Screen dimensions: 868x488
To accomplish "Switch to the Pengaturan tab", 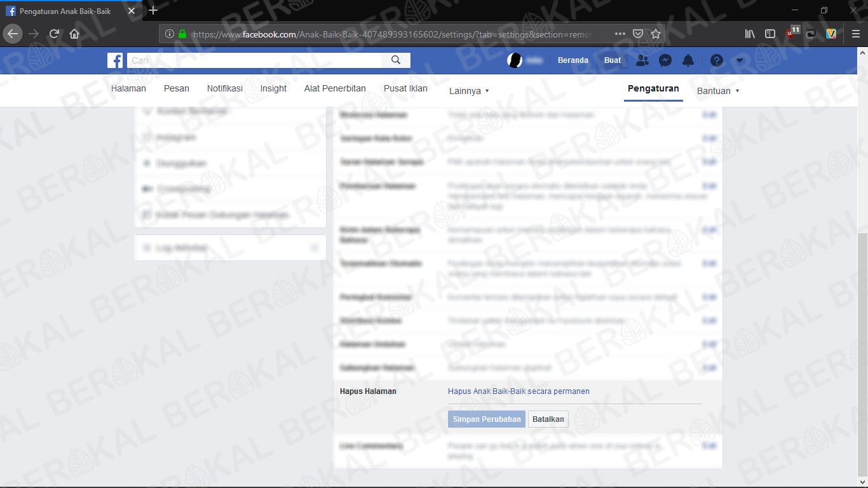I will (x=653, y=88).
